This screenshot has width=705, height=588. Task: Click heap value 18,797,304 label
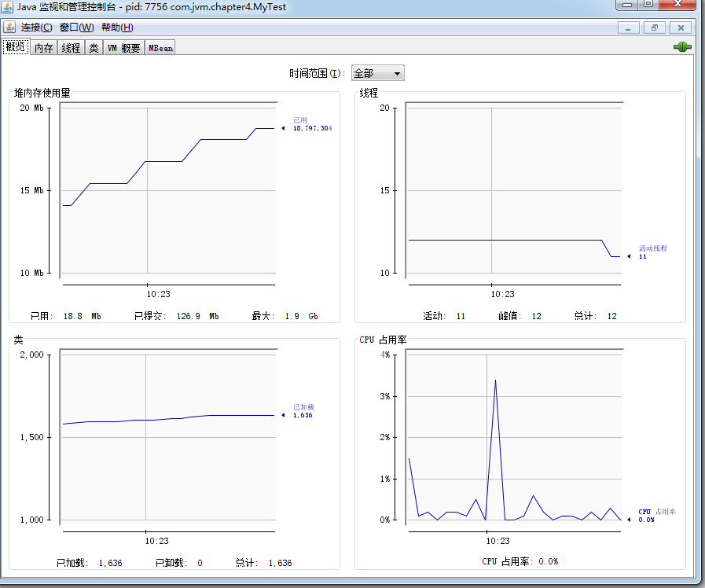(313, 128)
